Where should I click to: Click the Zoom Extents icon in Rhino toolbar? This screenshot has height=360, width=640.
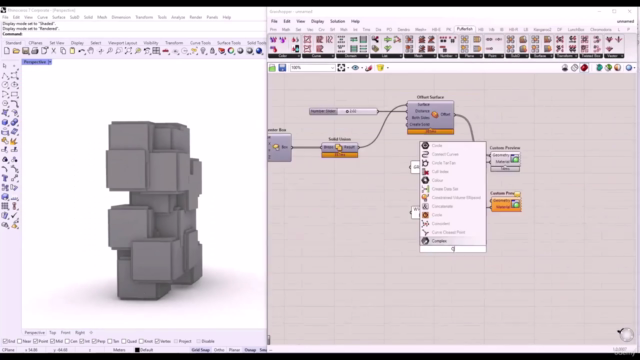click(x=128, y=51)
